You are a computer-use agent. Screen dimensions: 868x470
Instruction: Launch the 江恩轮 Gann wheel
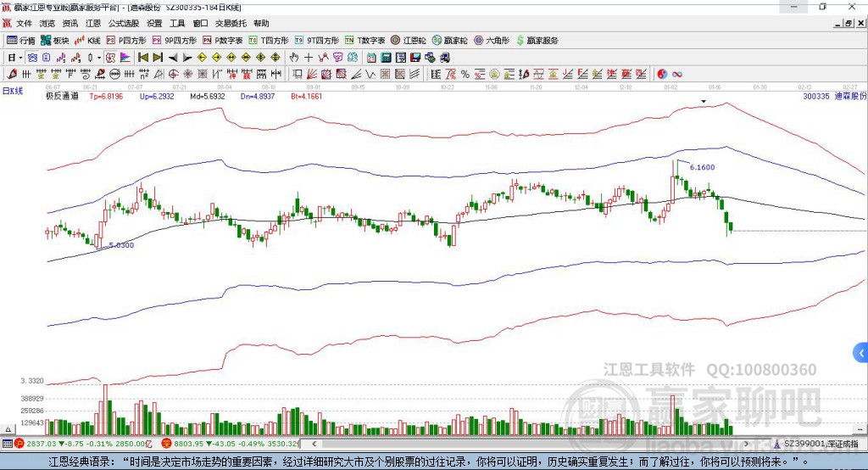pyautogui.click(x=409, y=41)
